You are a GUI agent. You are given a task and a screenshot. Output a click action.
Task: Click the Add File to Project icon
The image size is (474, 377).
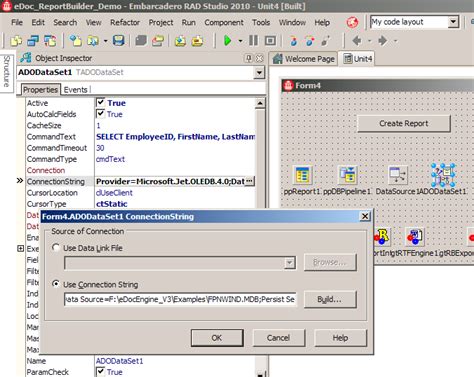180,41
